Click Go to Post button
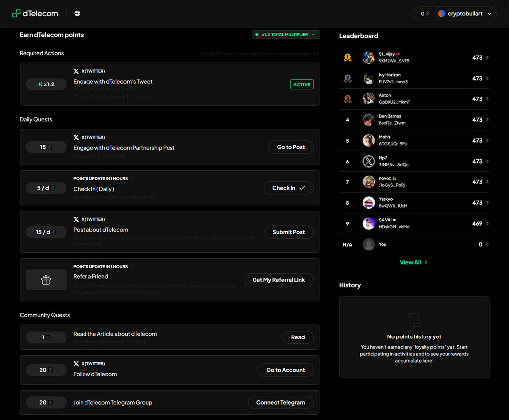The width and height of the screenshot is (509, 420). [291, 147]
